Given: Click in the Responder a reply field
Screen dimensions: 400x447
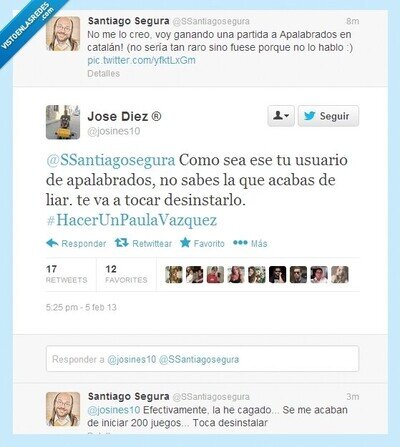Looking at the screenshot, I should pyautogui.click(x=202, y=359).
